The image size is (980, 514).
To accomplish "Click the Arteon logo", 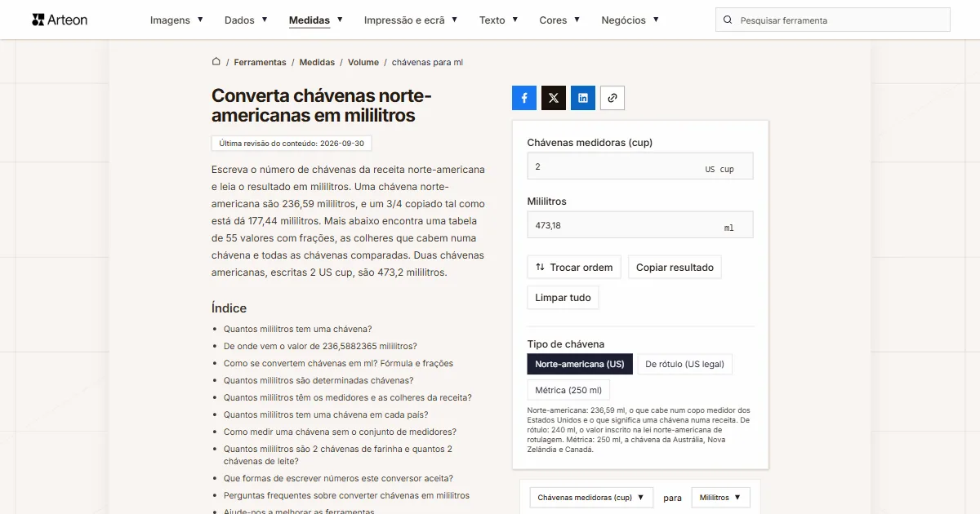I will (x=60, y=20).
